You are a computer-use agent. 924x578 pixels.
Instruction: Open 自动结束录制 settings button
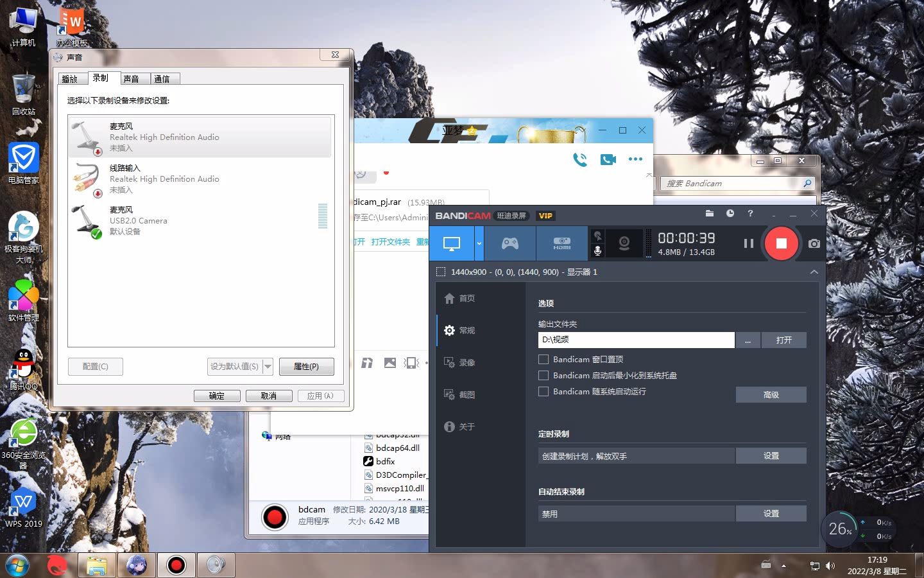tap(771, 514)
